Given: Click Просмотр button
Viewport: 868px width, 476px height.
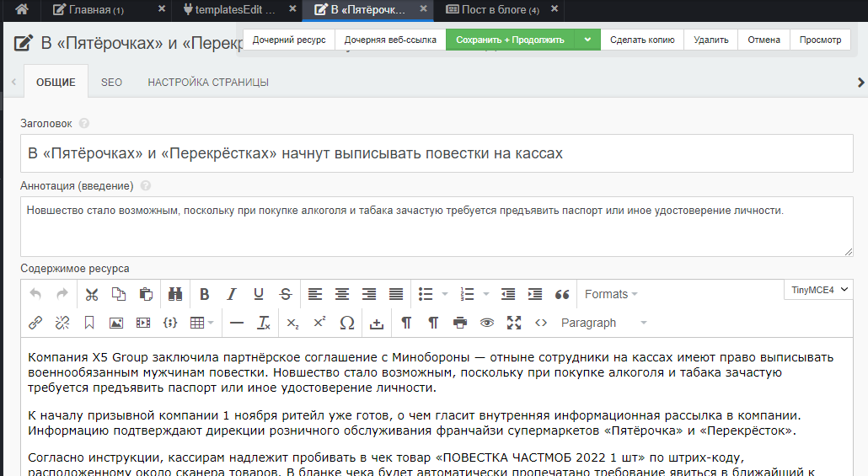Looking at the screenshot, I should click(821, 40).
